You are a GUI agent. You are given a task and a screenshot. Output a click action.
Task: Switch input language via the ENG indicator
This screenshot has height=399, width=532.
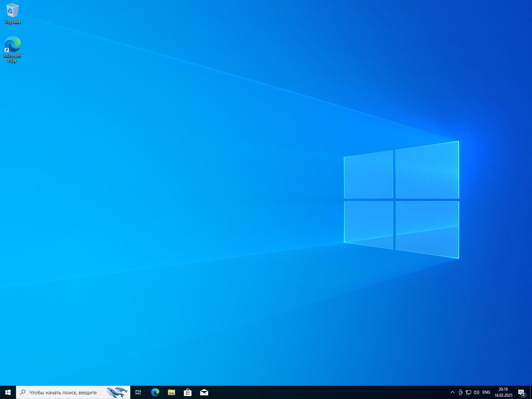486,392
